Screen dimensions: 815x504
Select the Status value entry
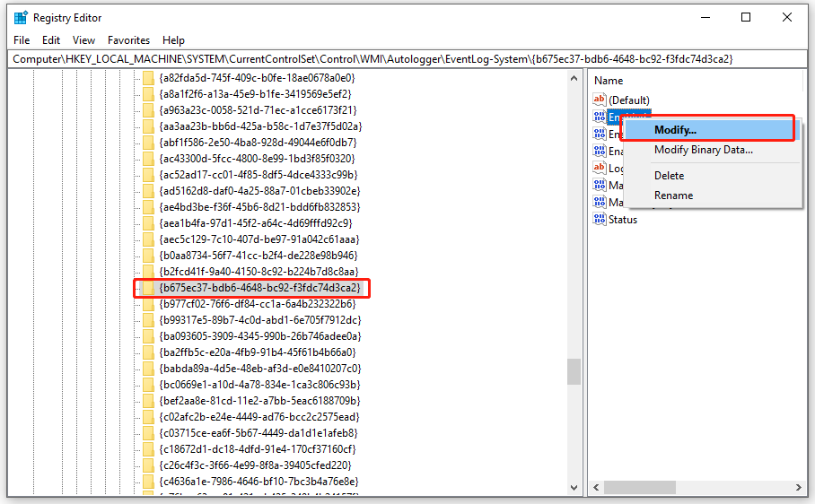point(623,220)
